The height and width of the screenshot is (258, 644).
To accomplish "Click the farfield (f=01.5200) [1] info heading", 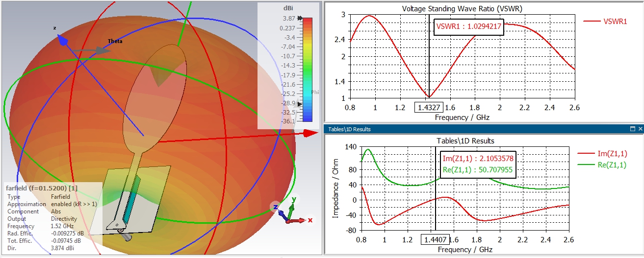I will pos(41,188).
